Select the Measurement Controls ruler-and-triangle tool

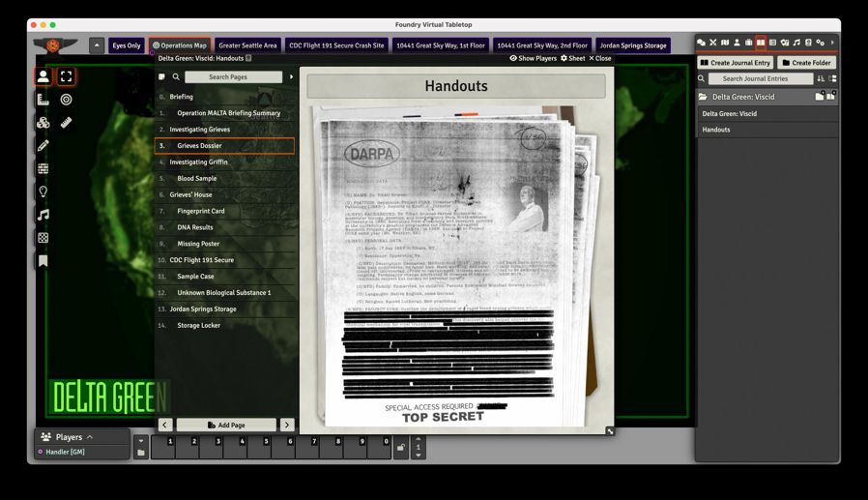[x=43, y=100]
